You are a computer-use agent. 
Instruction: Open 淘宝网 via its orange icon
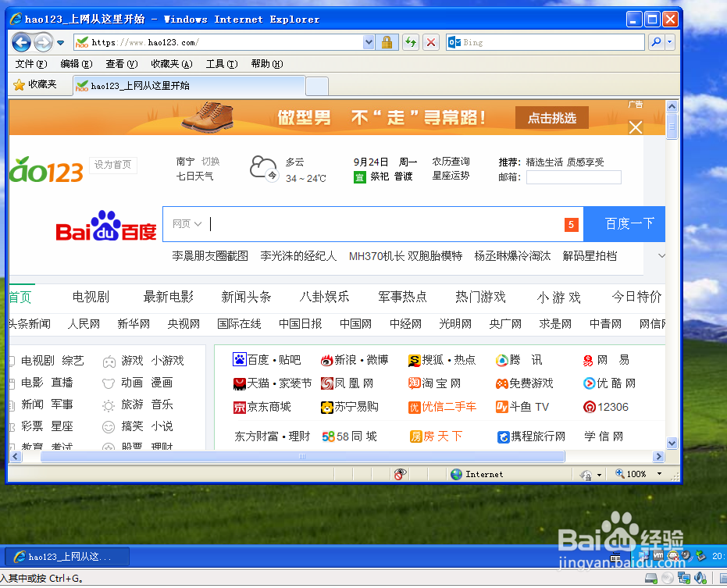click(412, 383)
